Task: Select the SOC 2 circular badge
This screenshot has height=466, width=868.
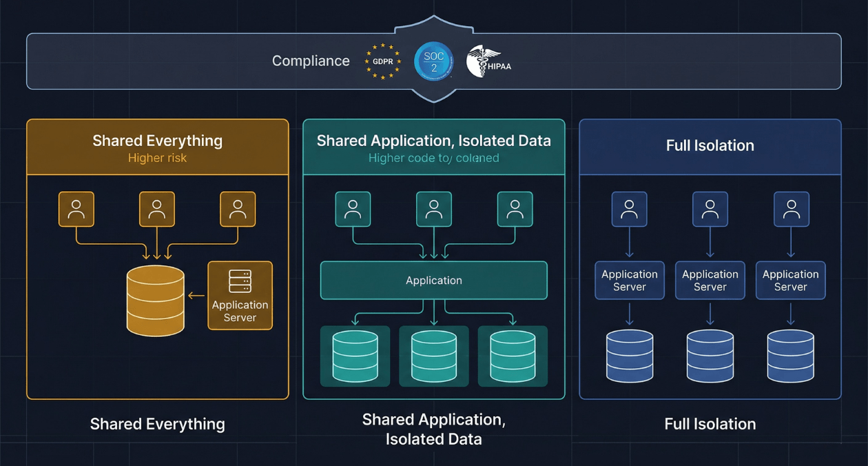Action: pos(433,61)
